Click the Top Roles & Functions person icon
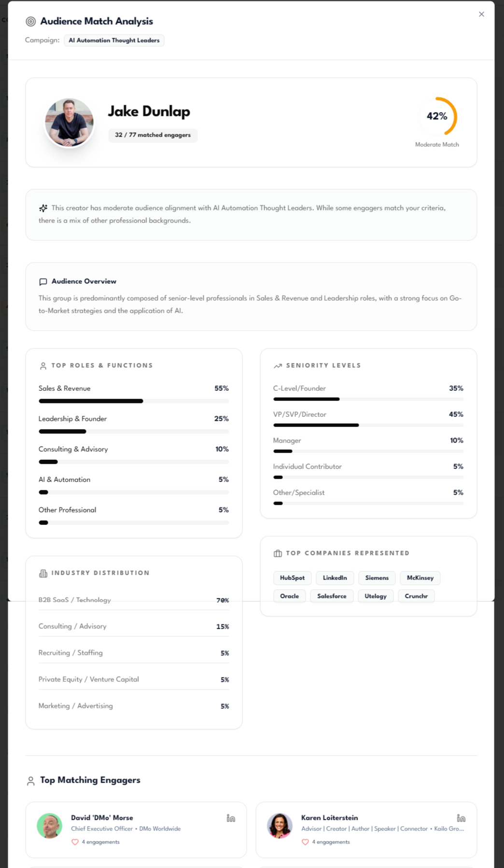 (43, 366)
